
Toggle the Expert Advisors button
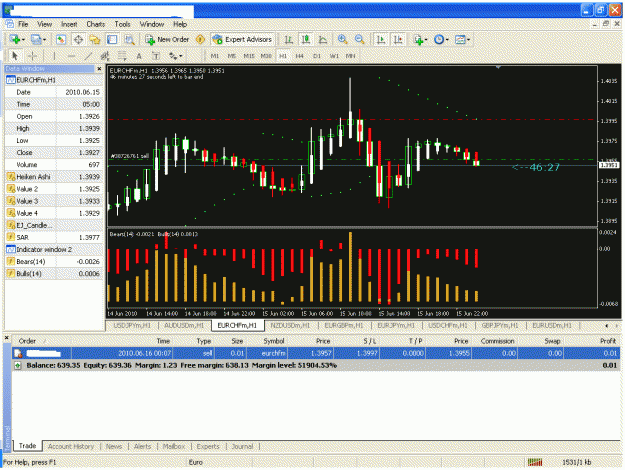click(242, 39)
